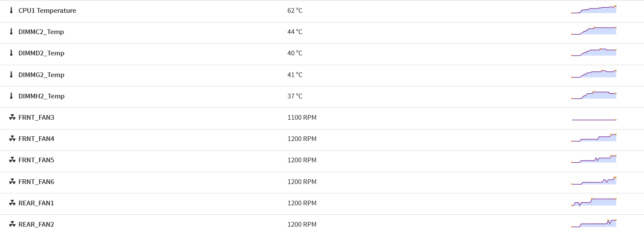Click the 37 °C DIMMH2 reading

pyautogui.click(x=295, y=96)
